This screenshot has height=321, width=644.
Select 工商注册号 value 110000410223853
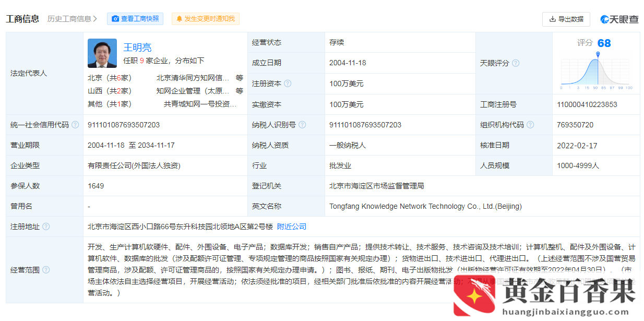[x=587, y=104]
